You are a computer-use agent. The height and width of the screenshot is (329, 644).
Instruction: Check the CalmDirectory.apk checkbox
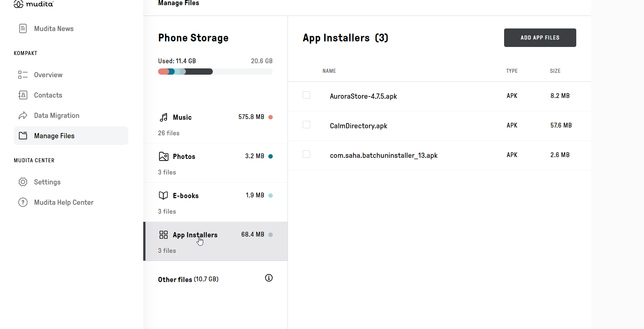pos(306,125)
